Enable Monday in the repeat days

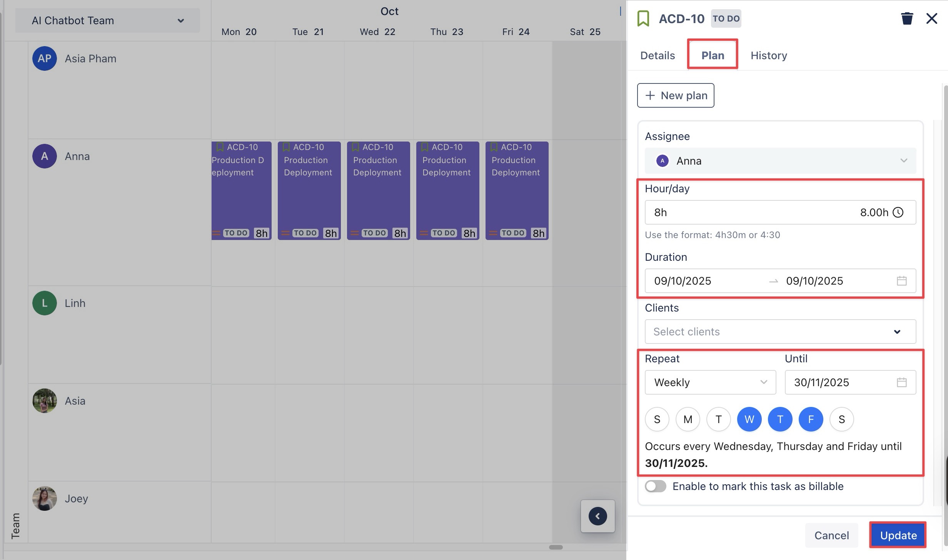(x=688, y=419)
